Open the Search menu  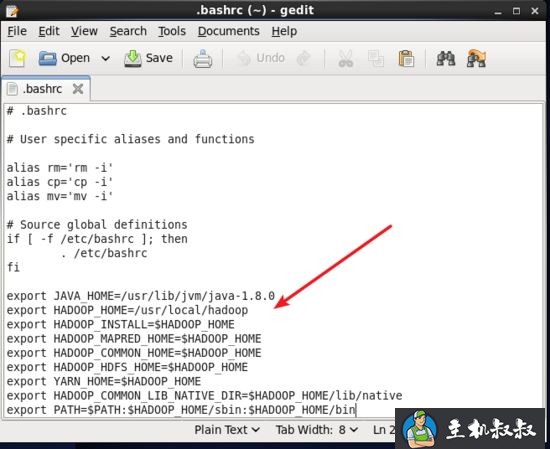pyautogui.click(x=128, y=32)
